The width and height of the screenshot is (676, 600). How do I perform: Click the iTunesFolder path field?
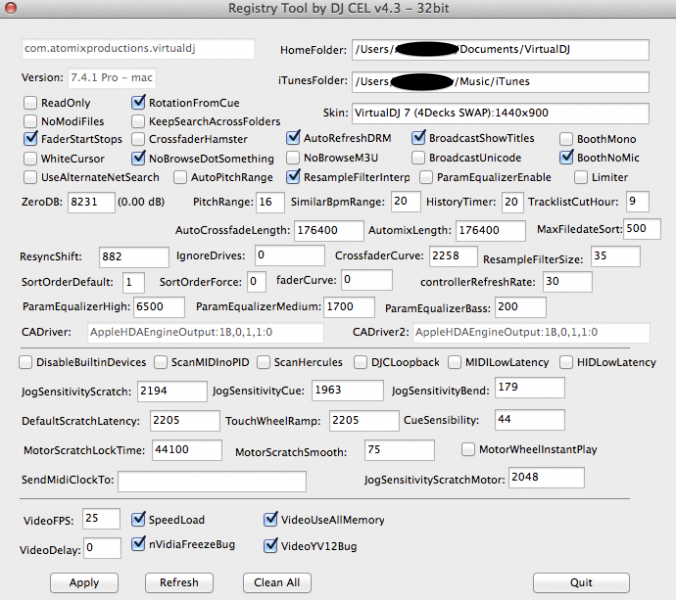coord(501,81)
